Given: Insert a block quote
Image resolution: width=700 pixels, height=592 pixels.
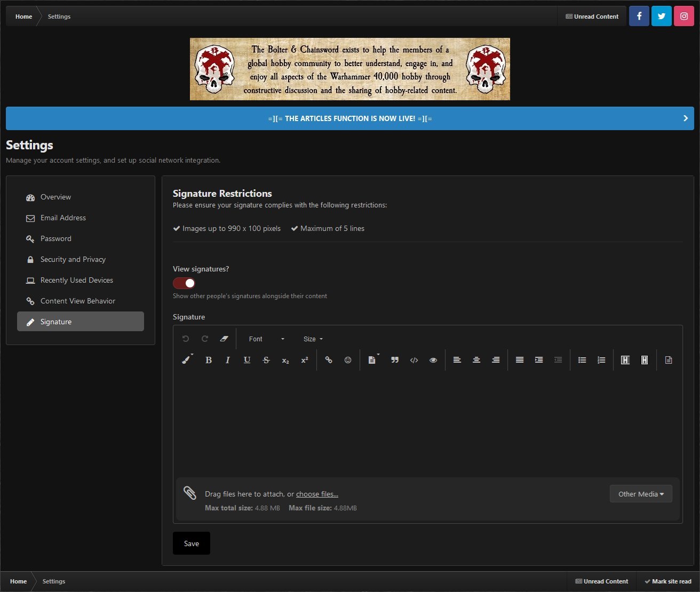Looking at the screenshot, I should (395, 360).
